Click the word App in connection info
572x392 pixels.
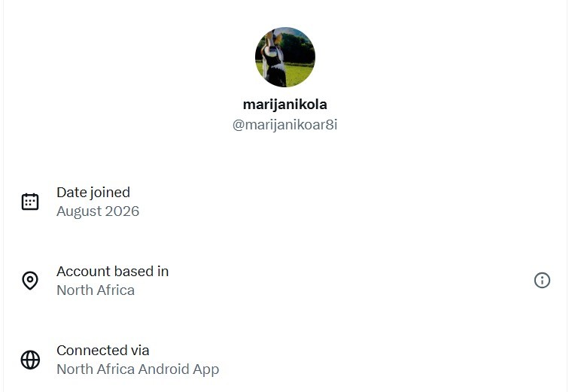(206, 369)
